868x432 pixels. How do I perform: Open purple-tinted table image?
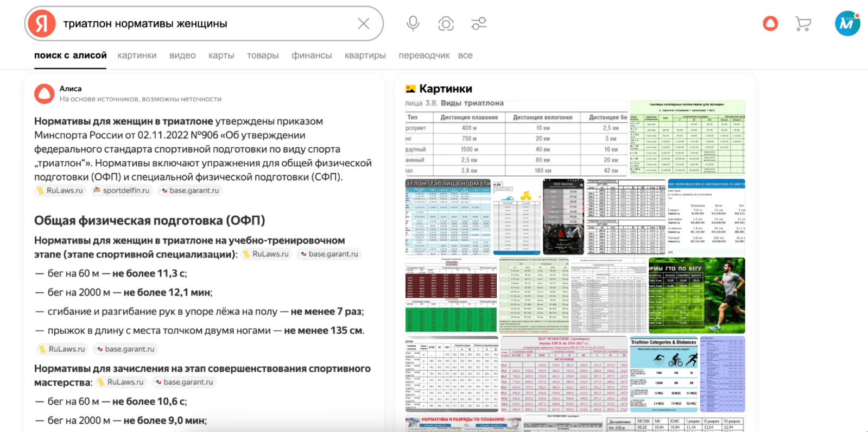click(723, 374)
